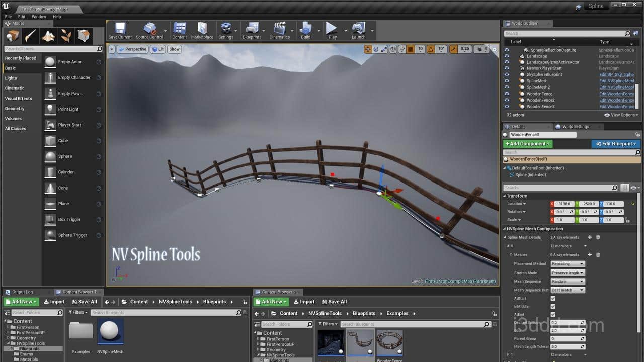Screen dimensions: 644x362
Task: Toggle the AtStart checkbox
Action: (553, 298)
